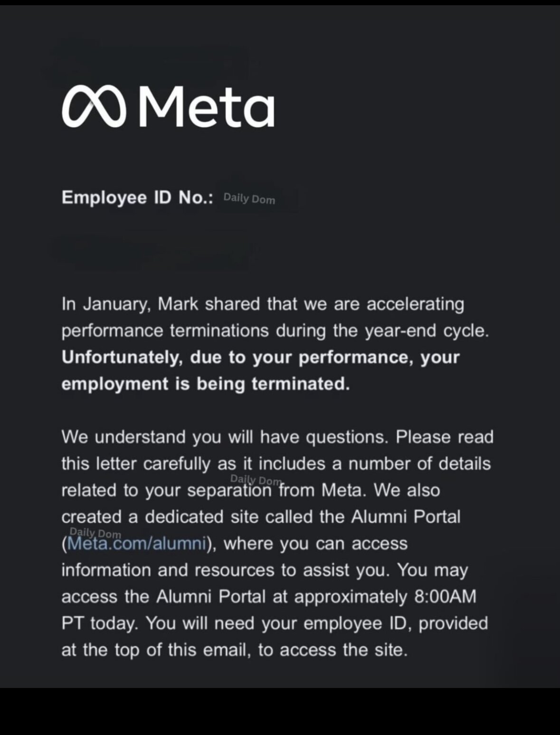
Task: Click the Daily Dom watermark above the alumni link
Action: click(x=95, y=533)
